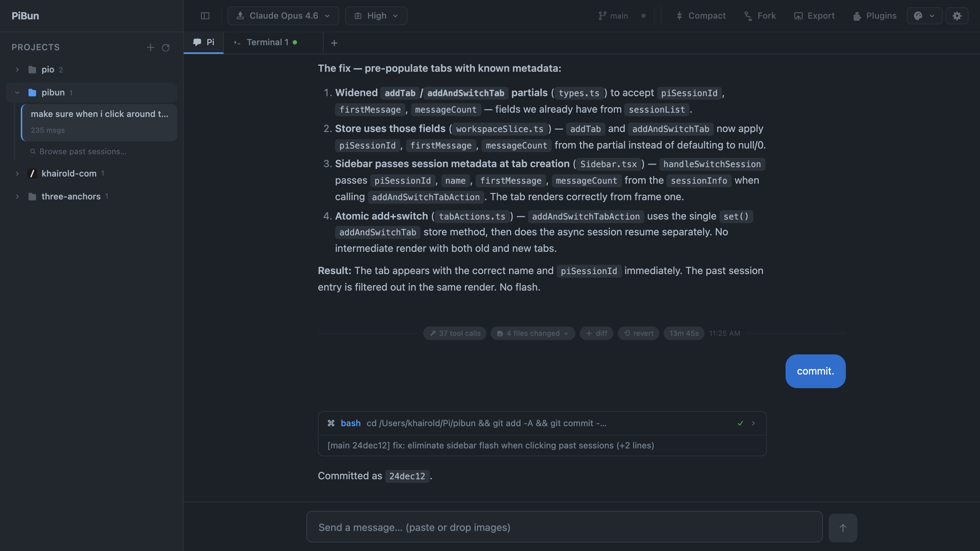This screenshot has width=980, height=551.
Task: Refresh the projects list
Action: (165, 47)
